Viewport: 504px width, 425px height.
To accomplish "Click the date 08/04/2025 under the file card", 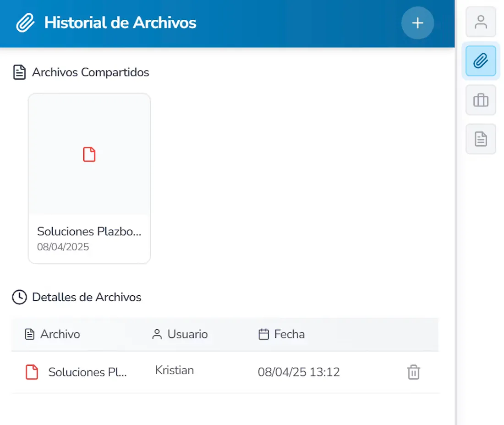I will [x=63, y=247].
